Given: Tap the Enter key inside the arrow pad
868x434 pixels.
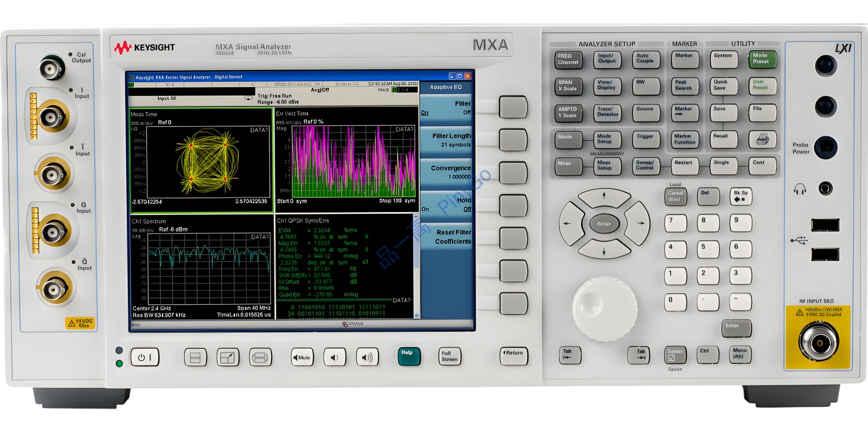Looking at the screenshot, I should tap(604, 223).
